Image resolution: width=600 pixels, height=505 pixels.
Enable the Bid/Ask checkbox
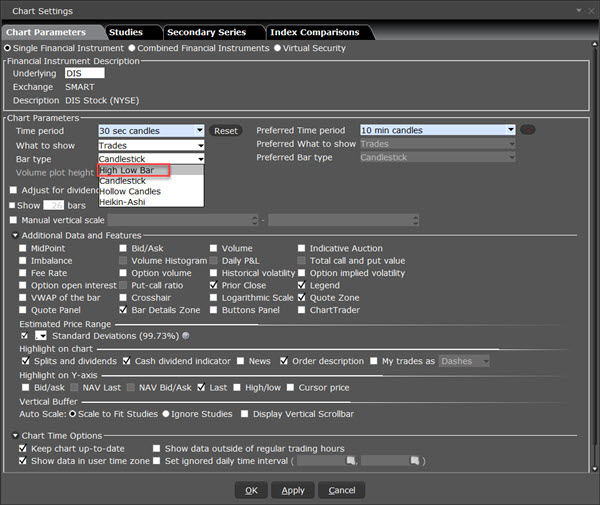tap(123, 248)
